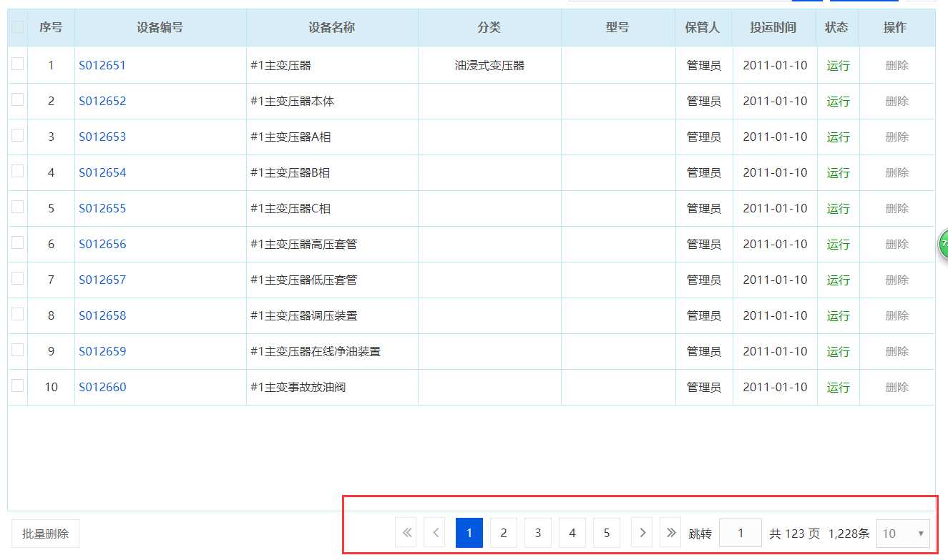The image size is (948, 560).
Task: Click the 设备编号 column header
Action: pos(160,27)
